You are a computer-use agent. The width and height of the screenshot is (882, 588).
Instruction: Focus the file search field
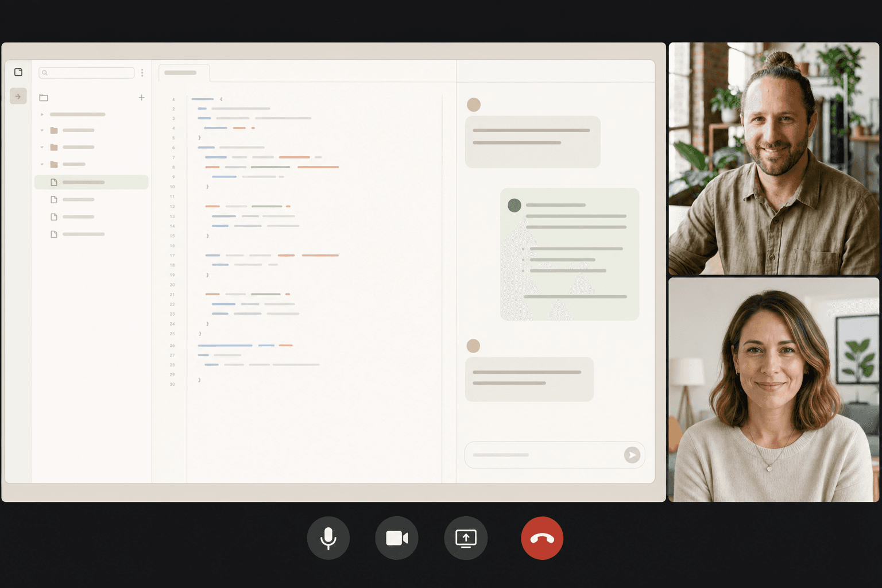pos(87,73)
